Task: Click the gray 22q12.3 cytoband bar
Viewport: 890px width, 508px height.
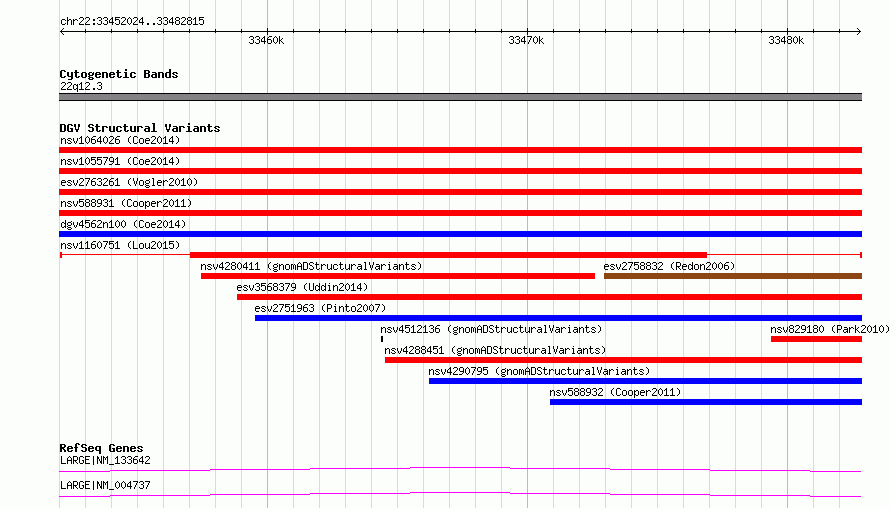Action: click(460, 97)
